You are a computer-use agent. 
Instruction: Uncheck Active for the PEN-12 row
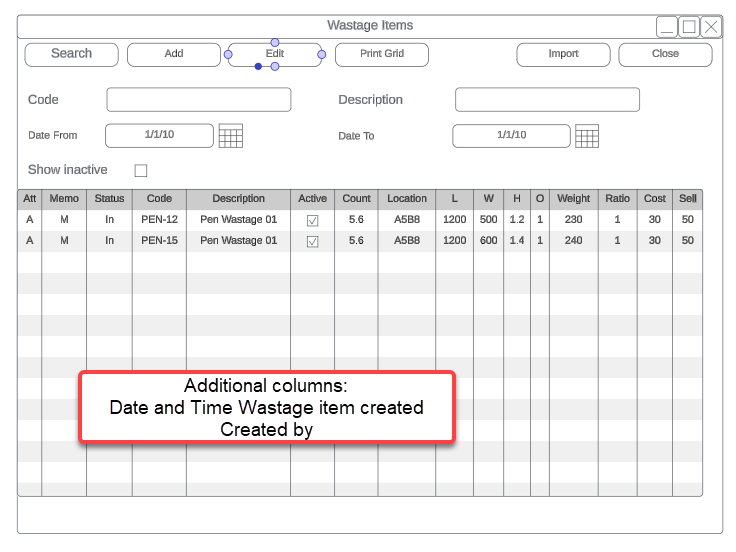tap(312, 220)
